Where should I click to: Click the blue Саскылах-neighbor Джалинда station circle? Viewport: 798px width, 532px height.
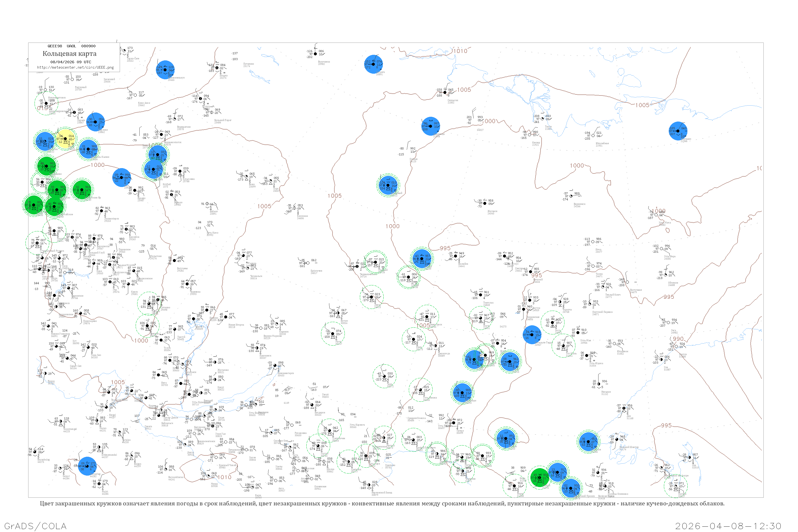click(431, 126)
